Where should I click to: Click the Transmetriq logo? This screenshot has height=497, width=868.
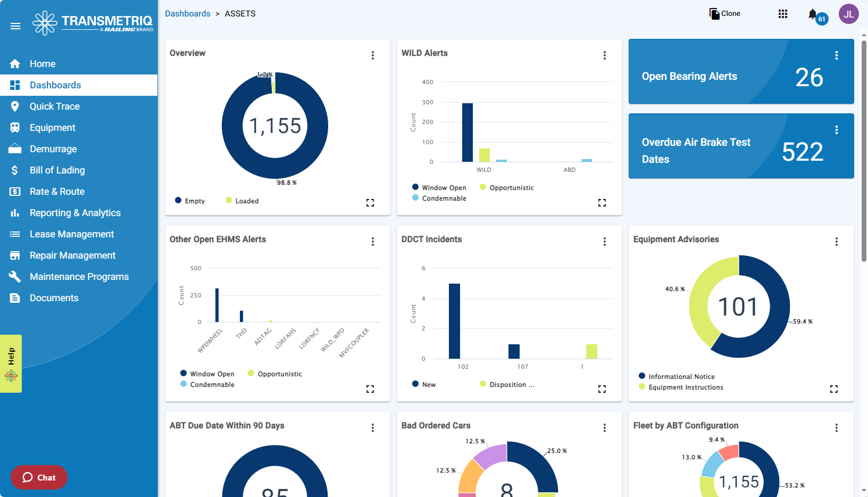click(93, 23)
